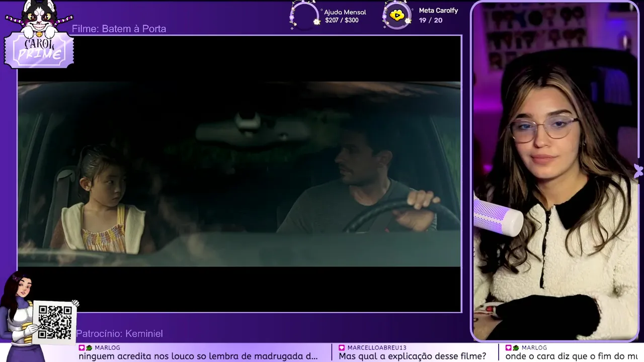Image resolution: width=644 pixels, height=362 pixels.
Task: Click the '$207 / $300' amount
Action: [x=342, y=21]
